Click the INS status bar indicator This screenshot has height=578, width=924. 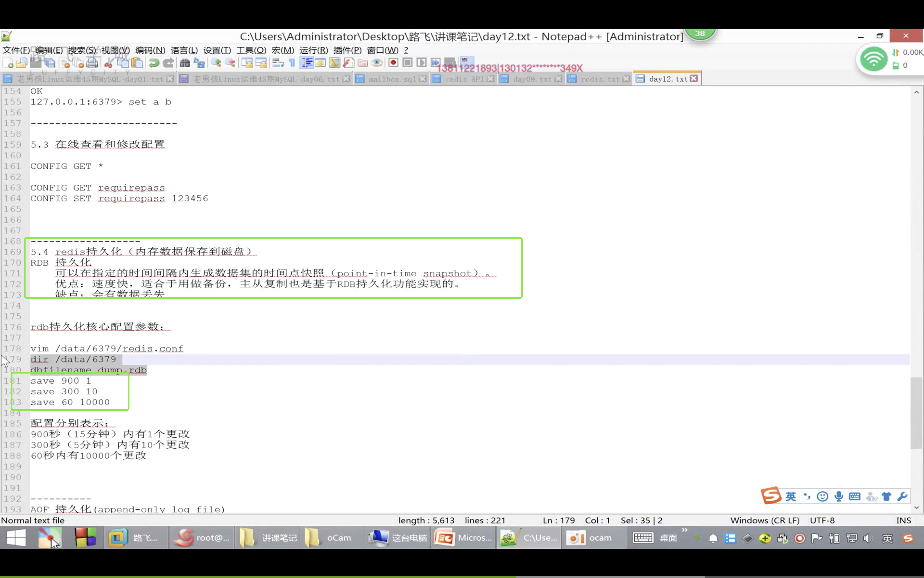(x=903, y=520)
